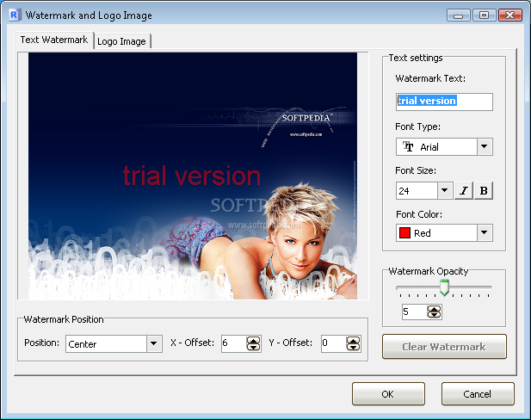Open the Font Type dropdown arrow
The height and width of the screenshot is (420, 531).
485,146
